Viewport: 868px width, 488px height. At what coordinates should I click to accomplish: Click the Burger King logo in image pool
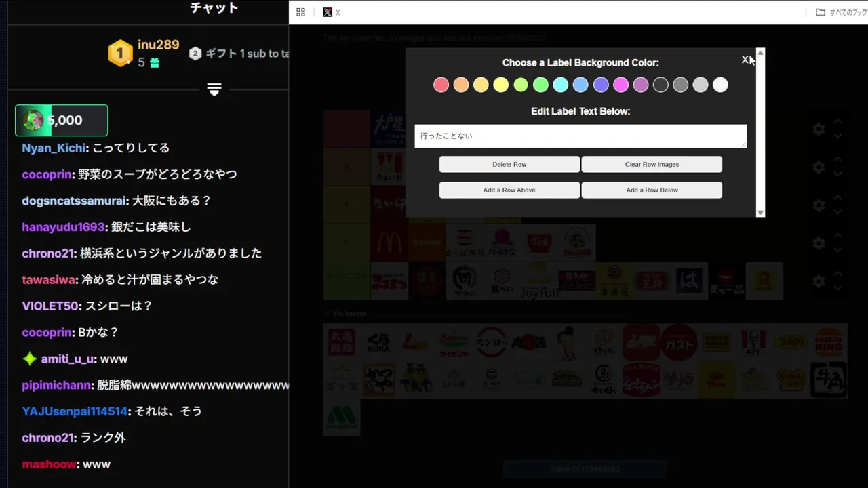[x=829, y=342]
